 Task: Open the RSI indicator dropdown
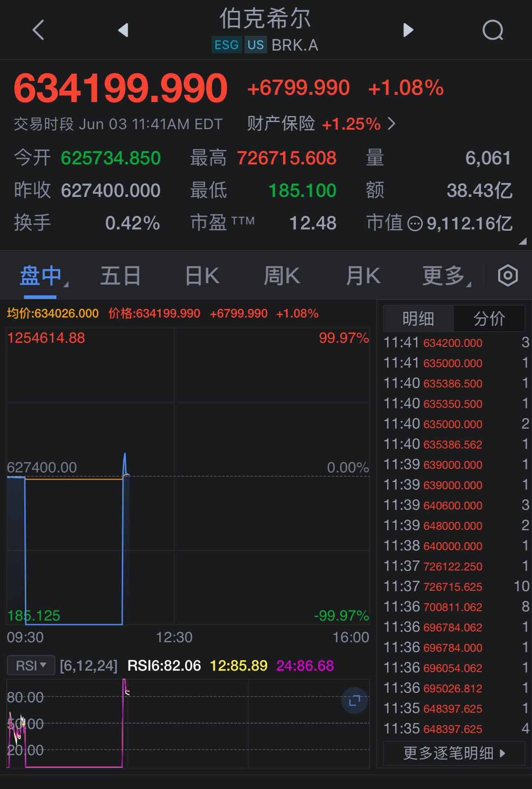click(x=31, y=665)
